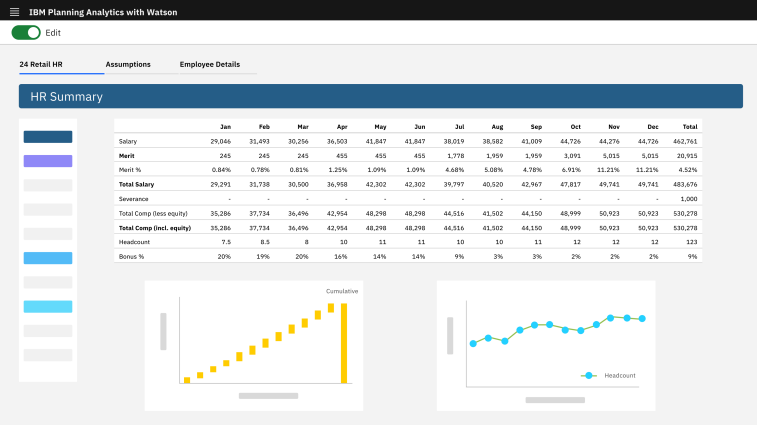The width and height of the screenshot is (757, 425).
Task: Click the Jan column header
Action: [x=225, y=127]
